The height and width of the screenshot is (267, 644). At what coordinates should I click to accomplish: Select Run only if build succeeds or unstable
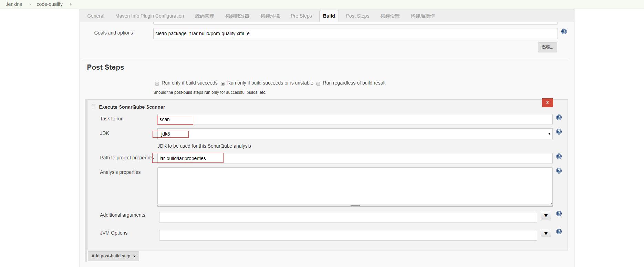pos(223,83)
